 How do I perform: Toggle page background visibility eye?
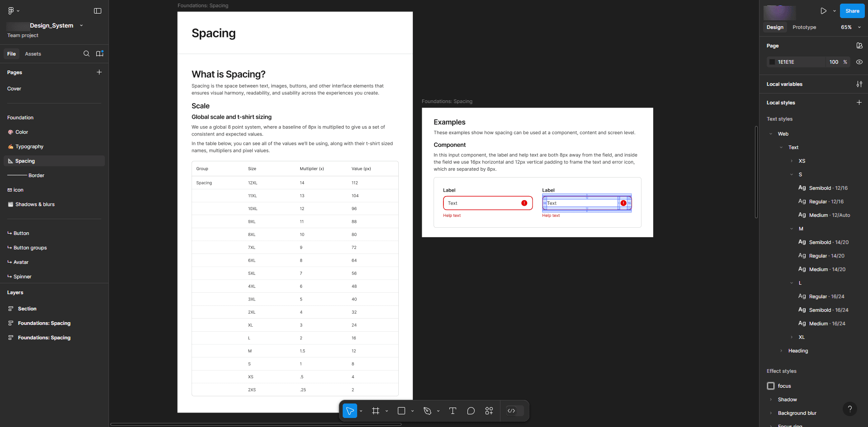[x=859, y=62]
